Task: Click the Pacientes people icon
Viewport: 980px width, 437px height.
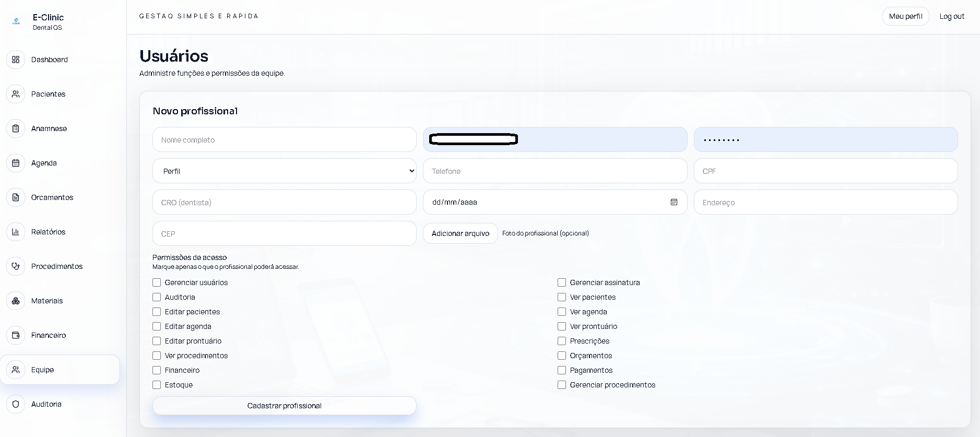Action: 16,94
